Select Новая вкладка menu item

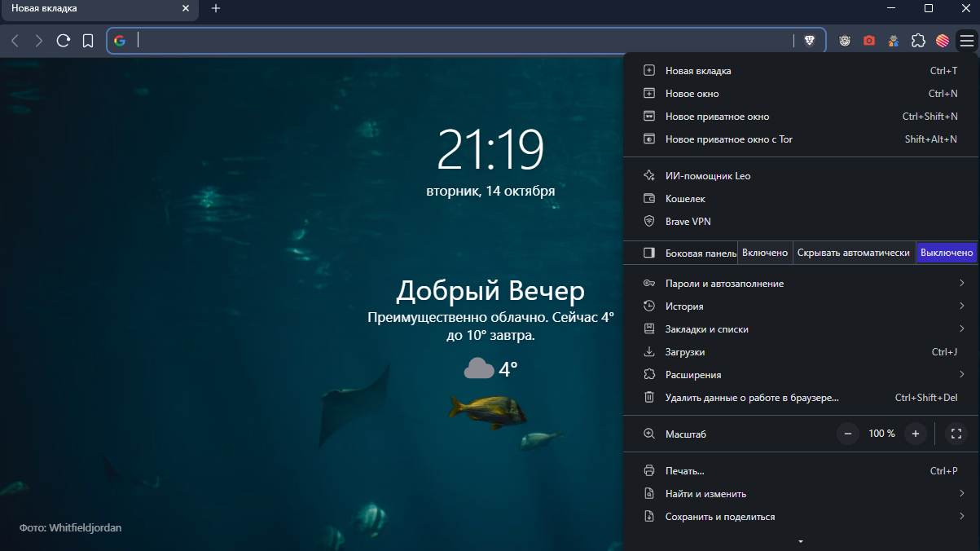[x=801, y=71]
